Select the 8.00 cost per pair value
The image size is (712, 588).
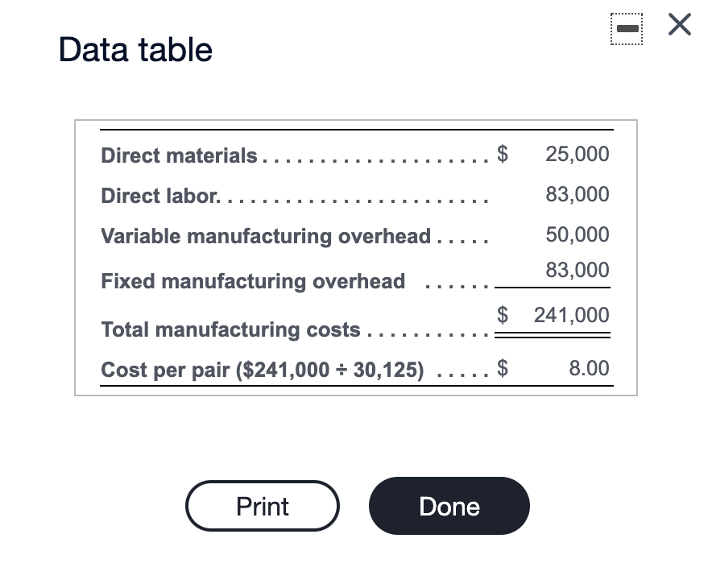coord(589,368)
